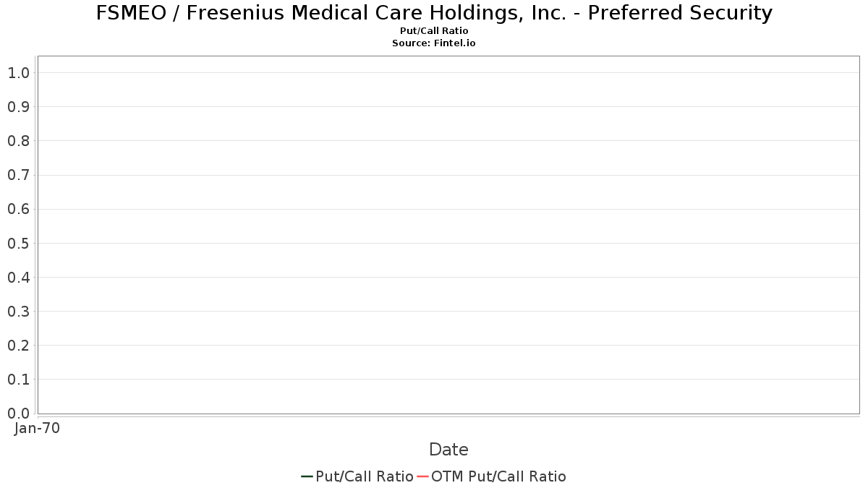Toggle the OTM Put/Call Ratio legend label
This screenshot has width=868, height=488.
point(498,476)
